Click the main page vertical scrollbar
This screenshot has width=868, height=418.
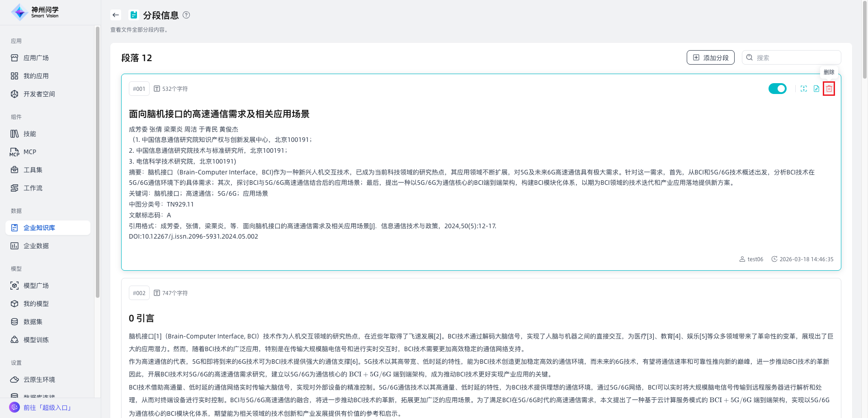point(865,41)
